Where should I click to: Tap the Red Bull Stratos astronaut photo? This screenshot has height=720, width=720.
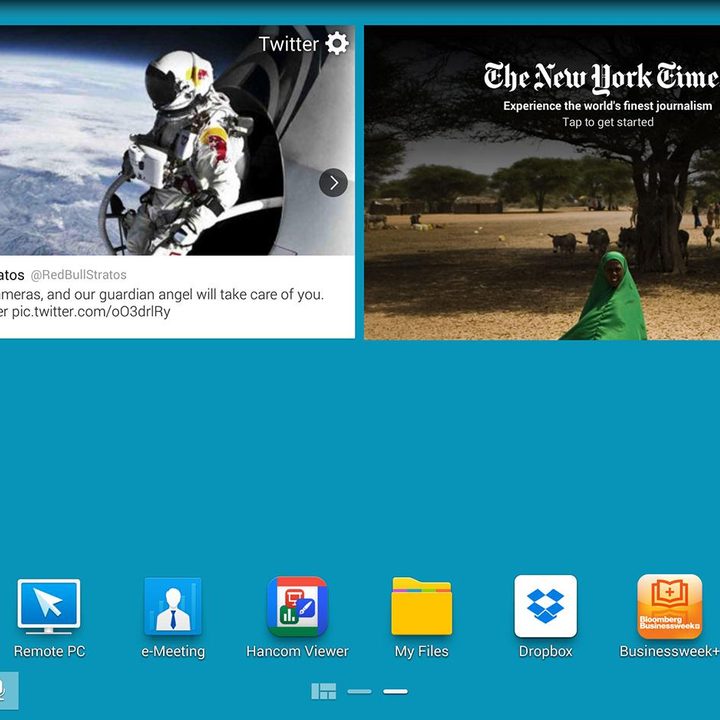pyautogui.click(x=177, y=141)
